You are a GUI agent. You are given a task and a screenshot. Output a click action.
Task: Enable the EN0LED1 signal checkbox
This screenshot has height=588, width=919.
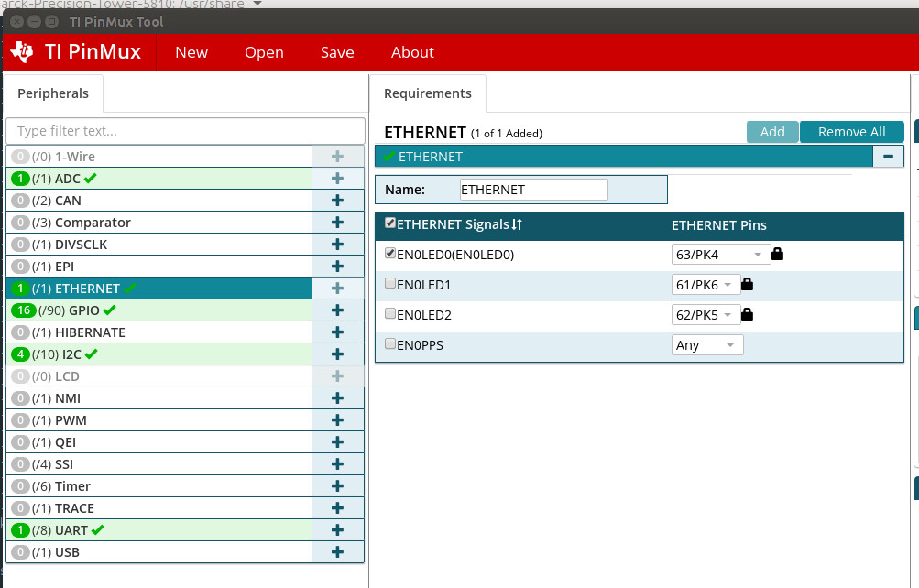390,283
